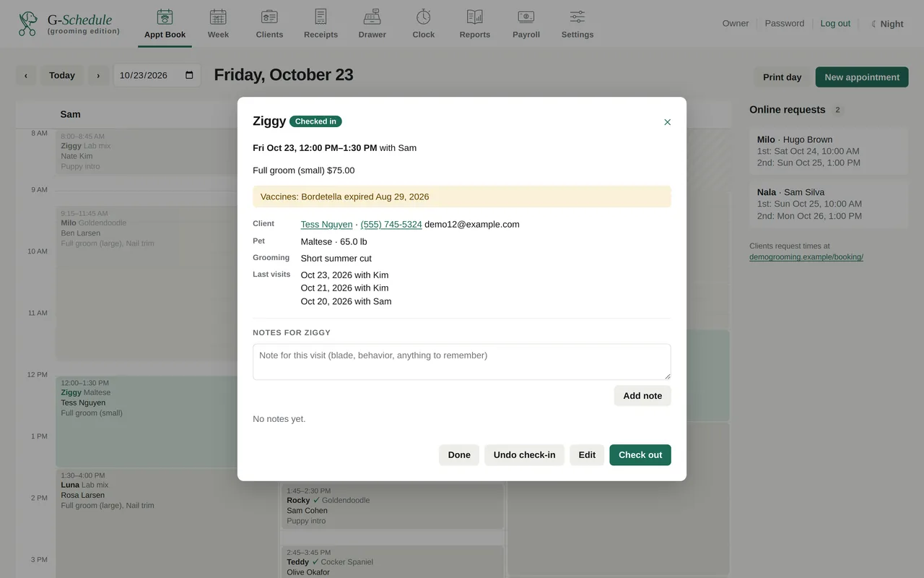Image resolution: width=924 pixels, height=578 pixels.
Task: Open the Appt Book calendar icon
Action: [x=165, y=17]
